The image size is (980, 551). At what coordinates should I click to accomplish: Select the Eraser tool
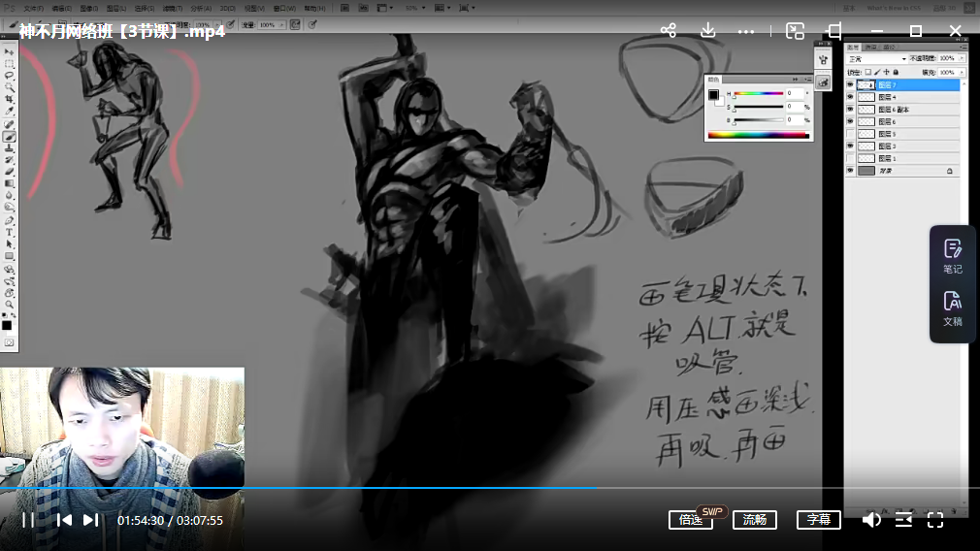click(x=9, y=172)
